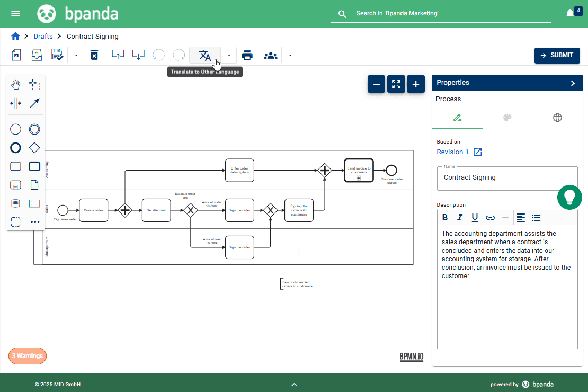588x392 pixels.
Task: Toggle bulleted list in description editor
Action: pyautogui.click(x=536, y=217)
